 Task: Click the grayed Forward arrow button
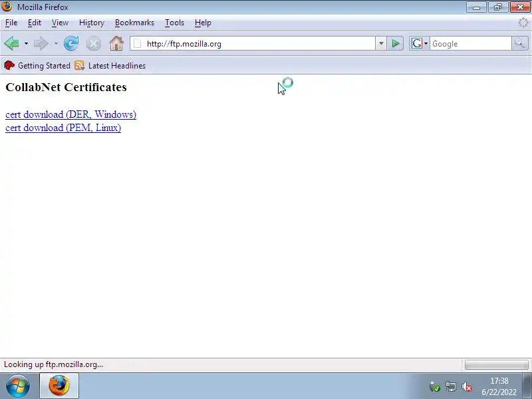tap(41, 43)
